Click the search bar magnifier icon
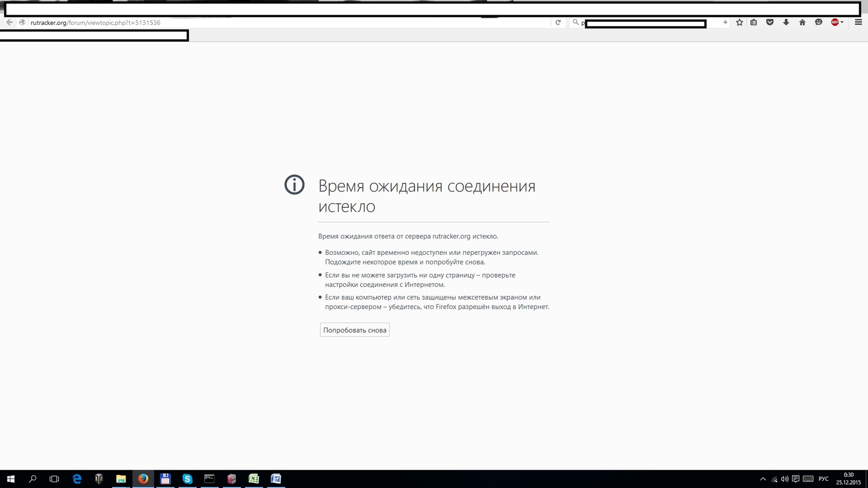868x488 pixels. pyautogui.click(x=576, y=22)
